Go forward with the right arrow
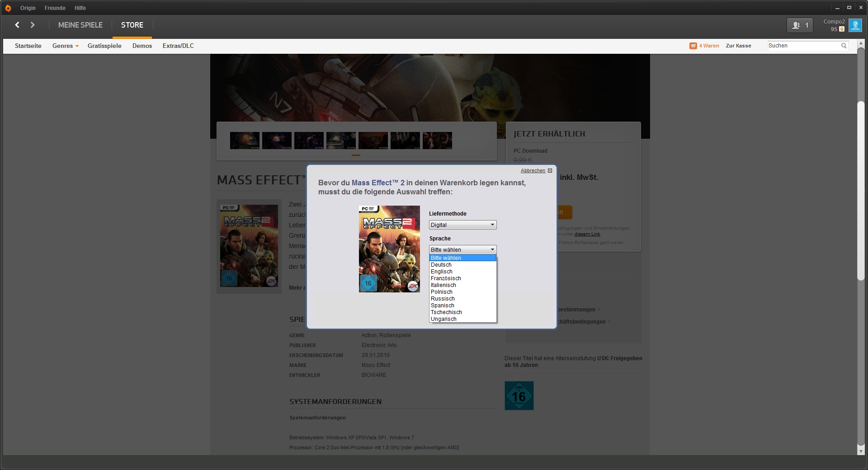Viewport: 868px width, 470px height. [x=33, y=25]
